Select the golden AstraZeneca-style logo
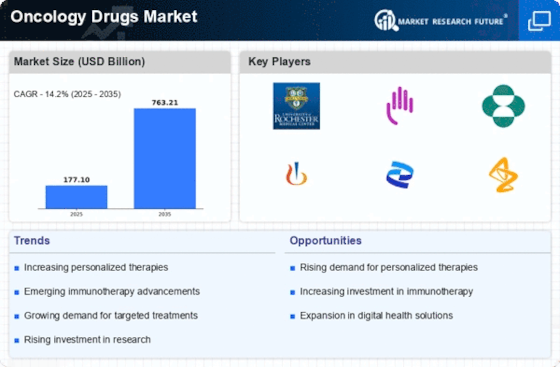 coord(503,175)
